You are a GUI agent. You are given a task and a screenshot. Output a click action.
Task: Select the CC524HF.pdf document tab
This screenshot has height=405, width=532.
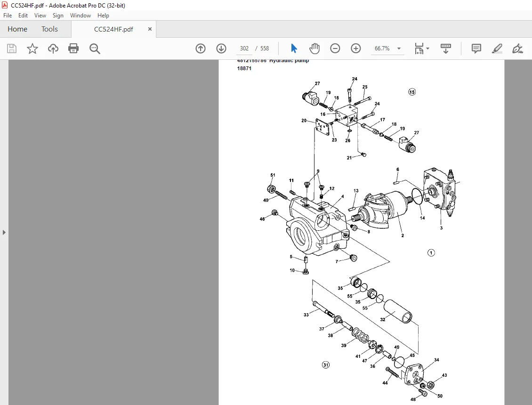(x=113, y=29)
